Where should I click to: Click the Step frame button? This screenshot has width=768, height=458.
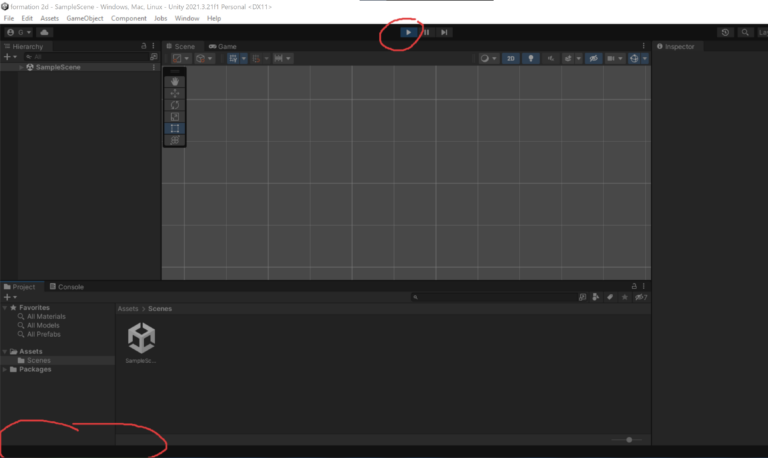tap(444, 32)
